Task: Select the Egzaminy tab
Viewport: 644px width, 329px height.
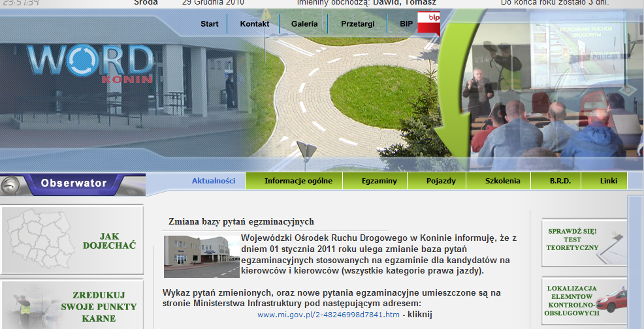Action: (375, 181)
